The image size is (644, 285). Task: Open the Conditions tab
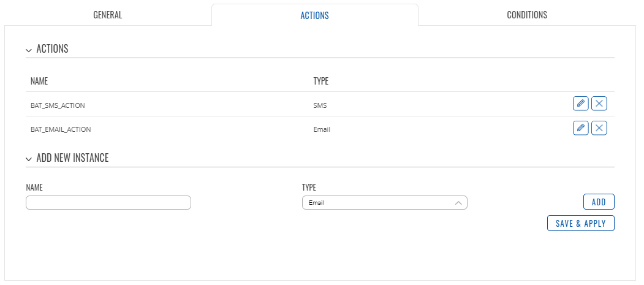coord(526,15)
